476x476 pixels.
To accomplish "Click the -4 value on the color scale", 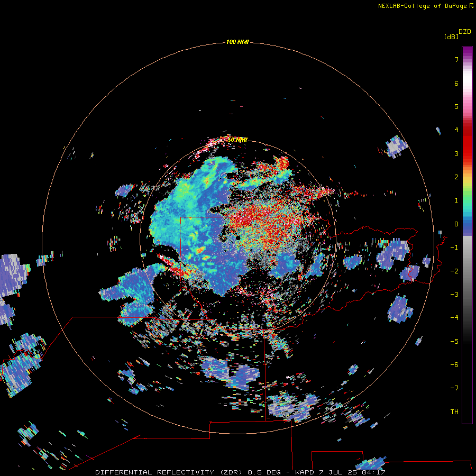I will 454,318.
